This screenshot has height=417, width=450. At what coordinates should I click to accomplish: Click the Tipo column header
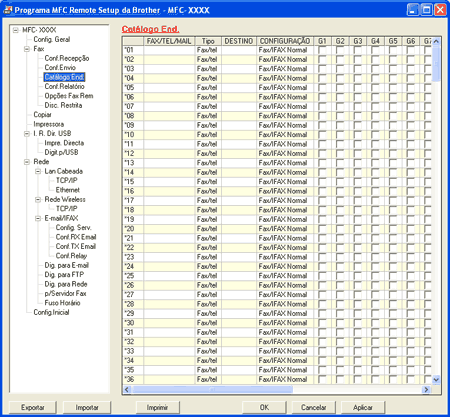208,41
